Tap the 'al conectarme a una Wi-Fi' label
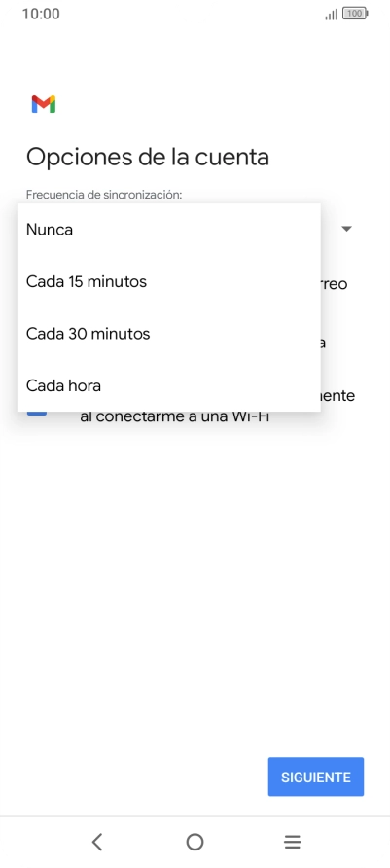Viewport: 390px width, 868px height. point(174,416)
